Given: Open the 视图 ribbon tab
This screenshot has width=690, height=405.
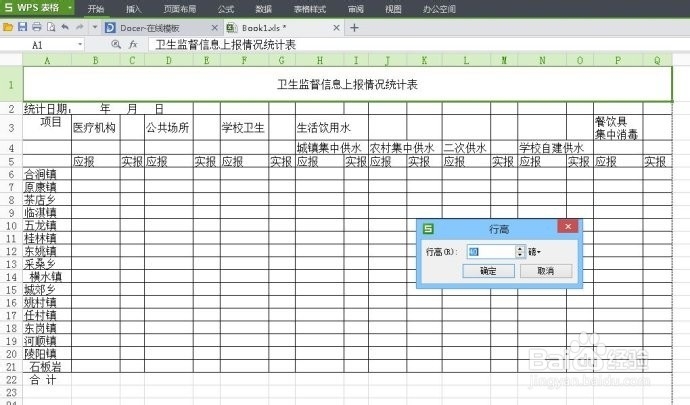Looking at the screenshot, I should pyautogui.click(x=393, y=9).
